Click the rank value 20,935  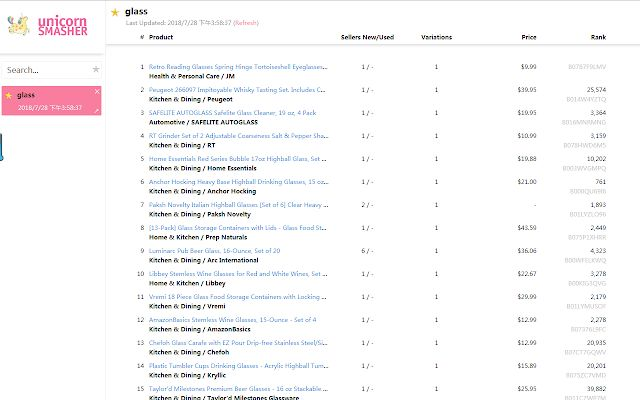click(596, 342)
